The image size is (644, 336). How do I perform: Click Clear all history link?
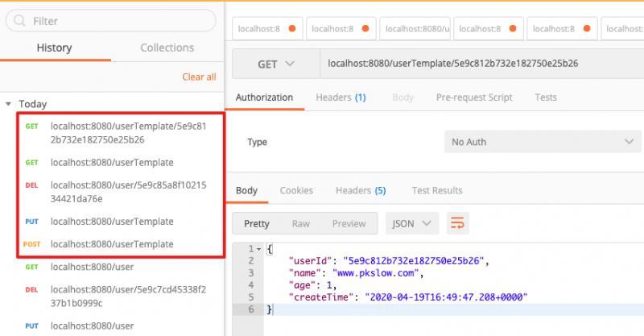(x=199, y=77)
